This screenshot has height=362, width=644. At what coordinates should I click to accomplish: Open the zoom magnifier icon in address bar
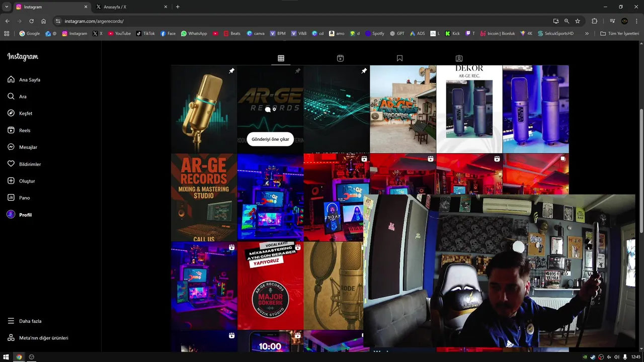(x=567, y=21)
